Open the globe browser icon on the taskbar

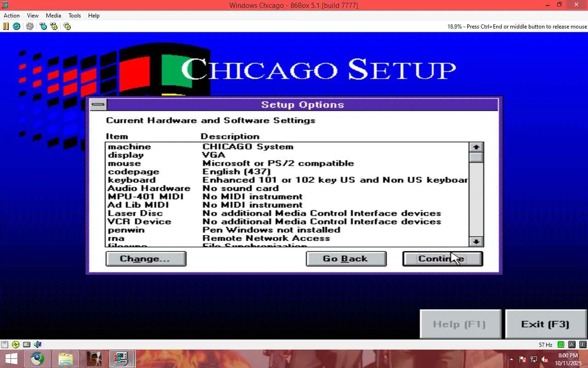pyautogui.click(x=37, y=359)
